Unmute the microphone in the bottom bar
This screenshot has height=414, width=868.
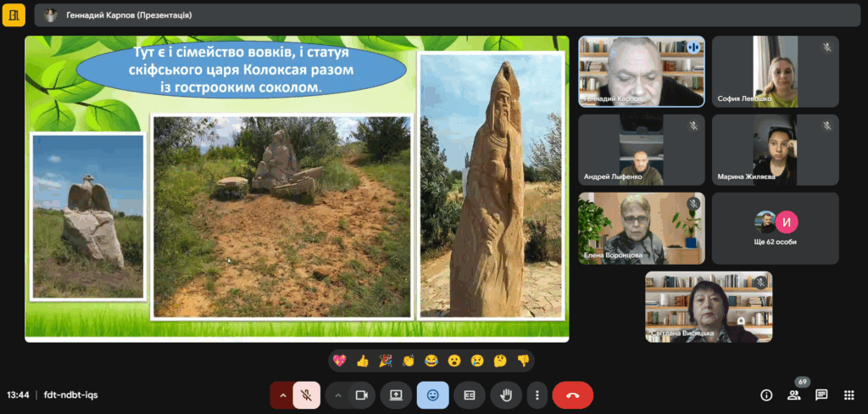[x=306, y=395]
